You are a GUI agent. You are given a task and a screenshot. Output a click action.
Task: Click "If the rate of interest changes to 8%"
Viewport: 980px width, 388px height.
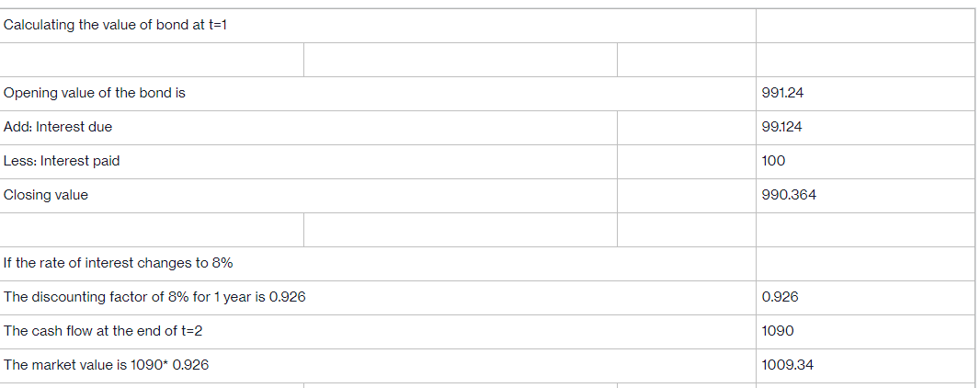click(118, 263)
